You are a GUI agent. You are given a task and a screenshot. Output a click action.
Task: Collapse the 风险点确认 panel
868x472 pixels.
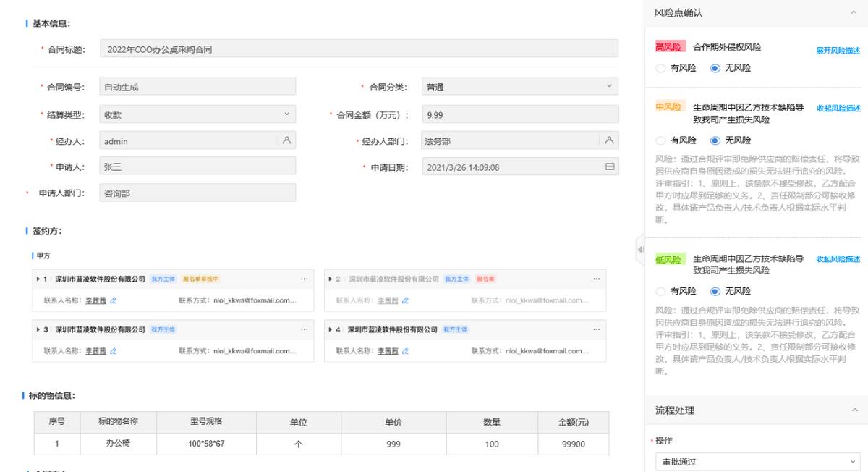[854, 13]
